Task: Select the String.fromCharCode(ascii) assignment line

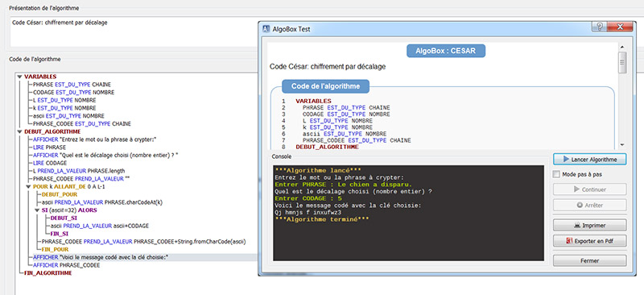Action: point(144,242)
